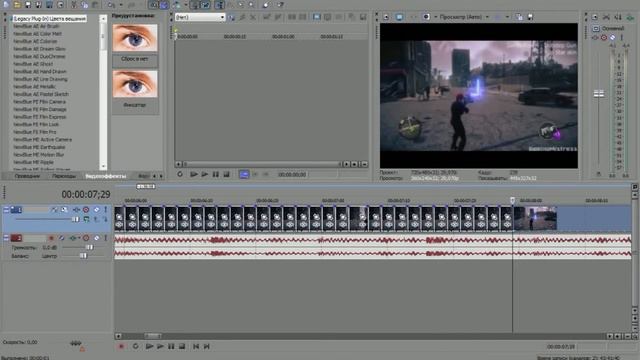Preview on external monitor
Viewport: 640px width, 360px height.
[x=399, y=17]
